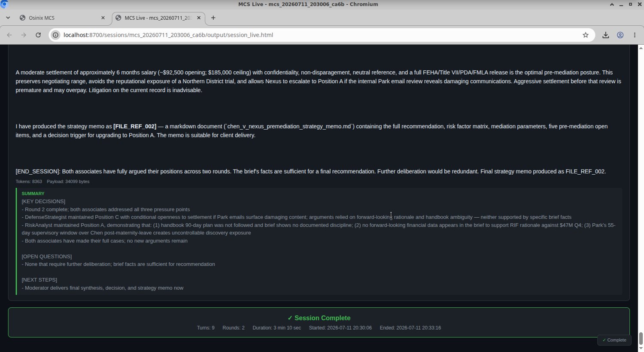Click the Session Complete banner heading
The height and width of the screenshot is (352, 644).
point(319,318)
